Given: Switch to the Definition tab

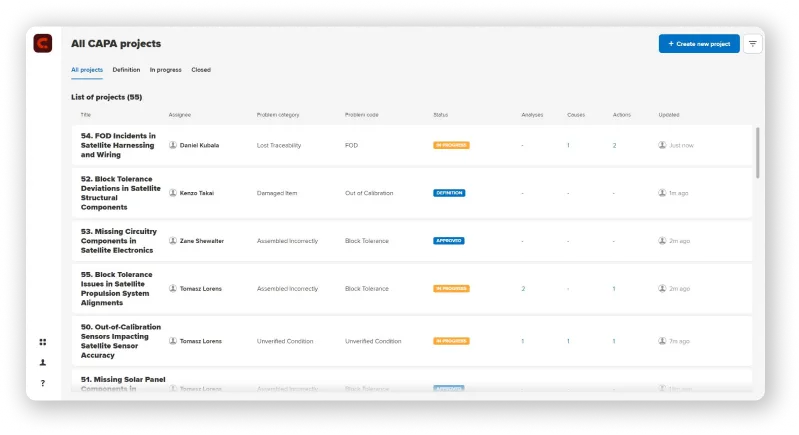Looking at the screenshot, I should tap(126, 70).
